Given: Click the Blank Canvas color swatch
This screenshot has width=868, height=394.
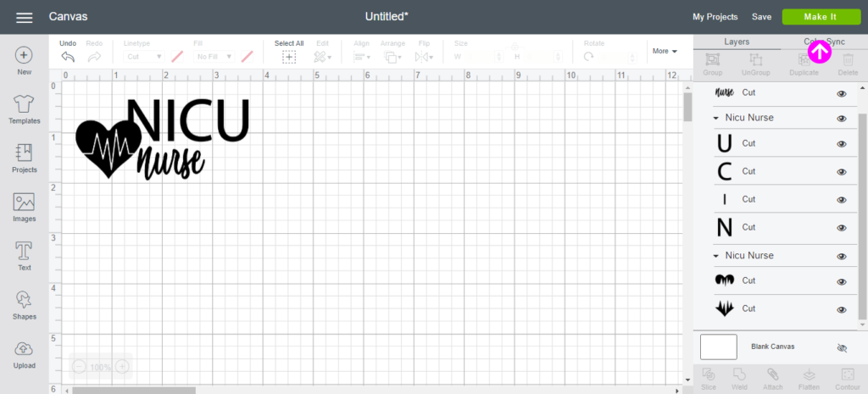Looking at the screenshot, I should 718,347.
